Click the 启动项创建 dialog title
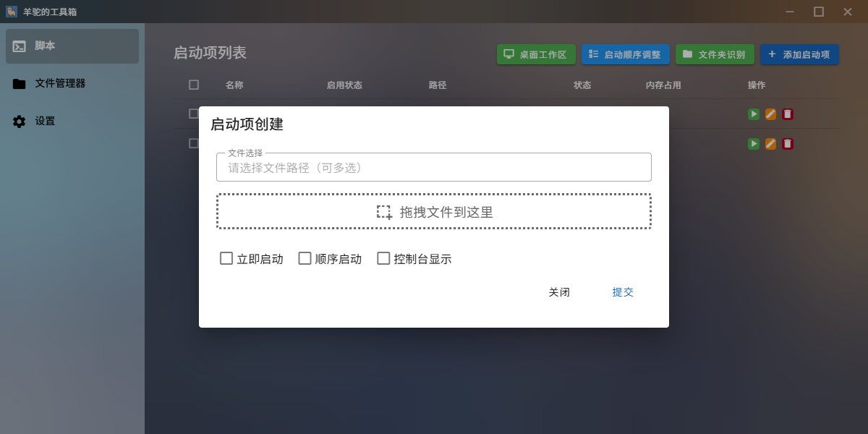 [247, 124]
